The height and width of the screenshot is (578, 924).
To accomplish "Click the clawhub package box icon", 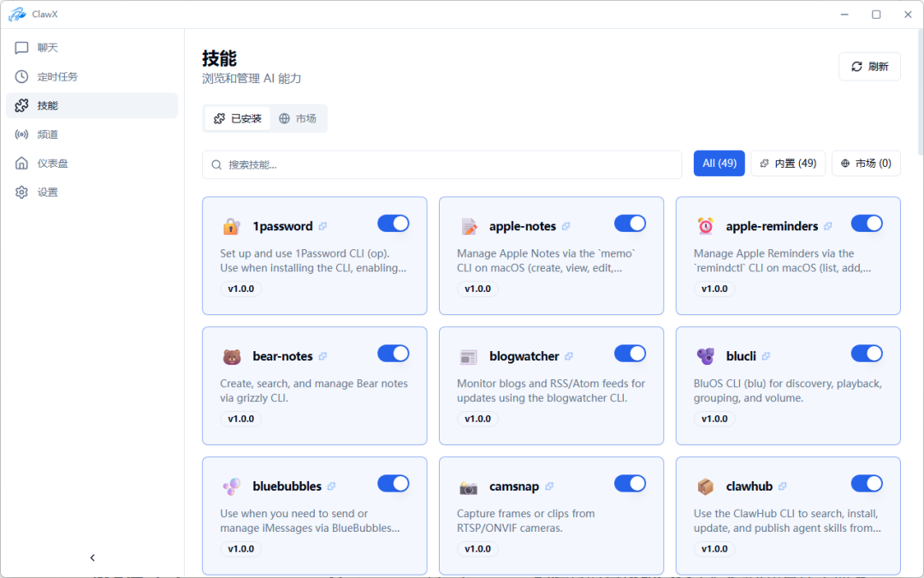I will pos(705,486).
